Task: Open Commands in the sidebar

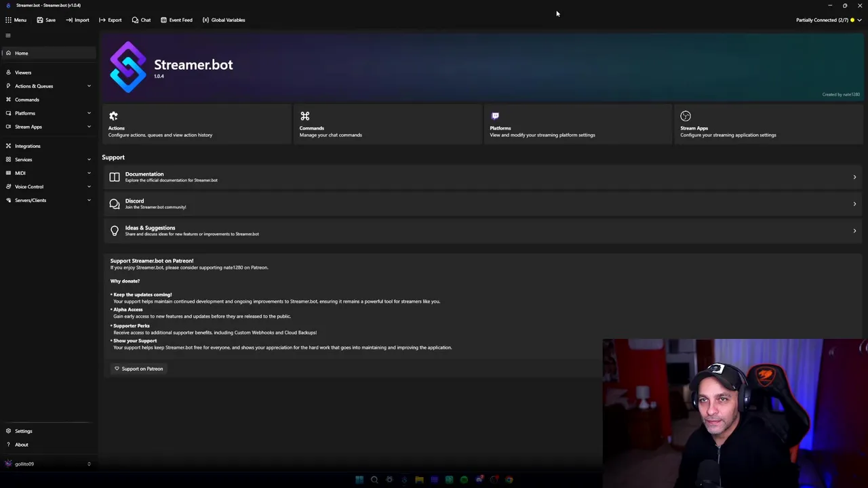Action: [49, 100]
